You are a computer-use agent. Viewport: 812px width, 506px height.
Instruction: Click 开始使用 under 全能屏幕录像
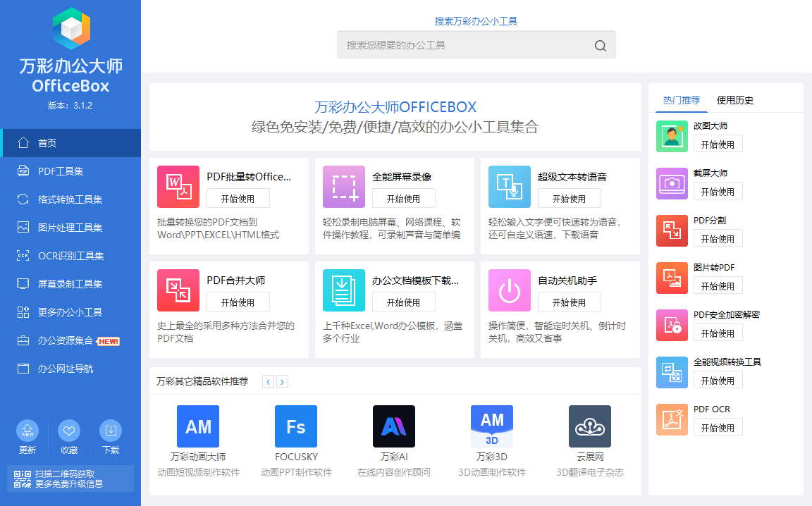click(x=403, y=198)
